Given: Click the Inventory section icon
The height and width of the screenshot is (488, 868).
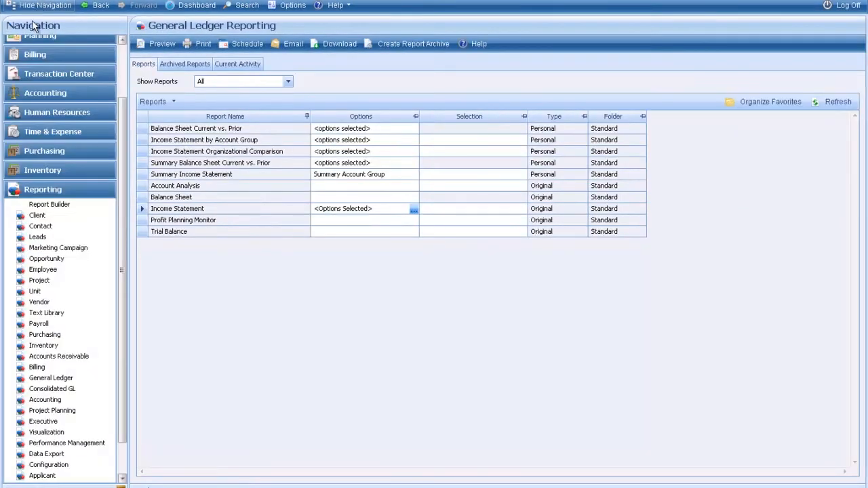Looking at the screenshot, I should (x=14, y=170).
